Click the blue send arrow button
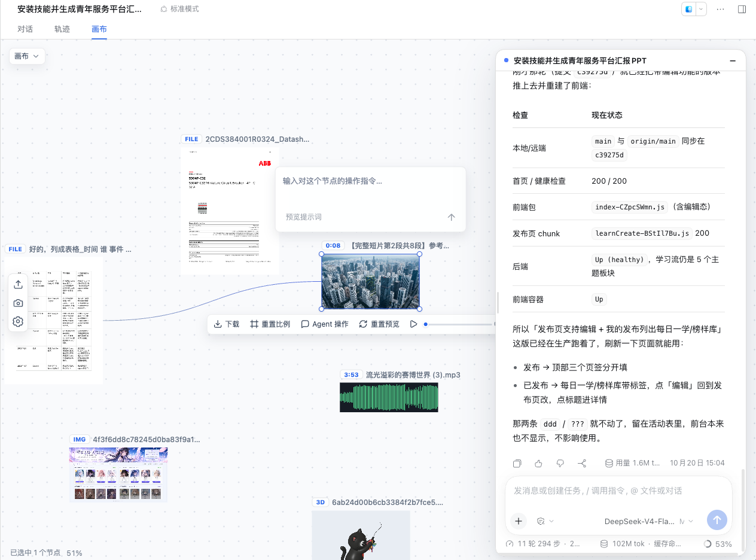 pyautogui.click(x=717, y=520)
